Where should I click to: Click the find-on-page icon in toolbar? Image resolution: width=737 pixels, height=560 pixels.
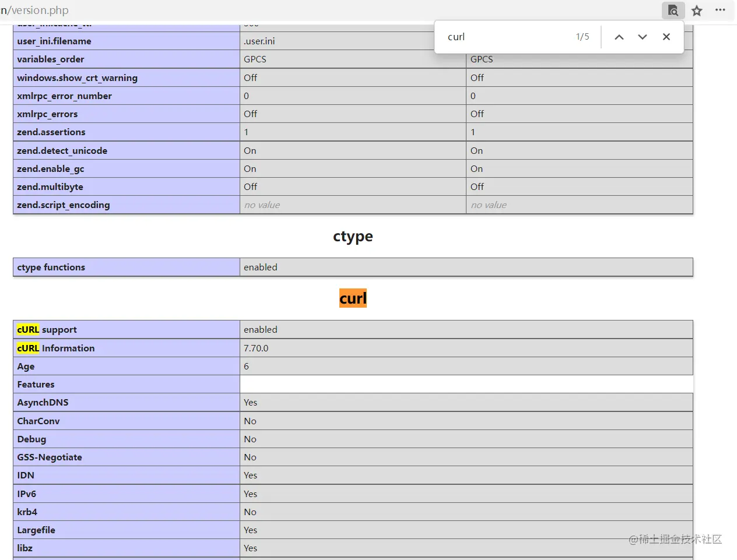tap(673, 10)
